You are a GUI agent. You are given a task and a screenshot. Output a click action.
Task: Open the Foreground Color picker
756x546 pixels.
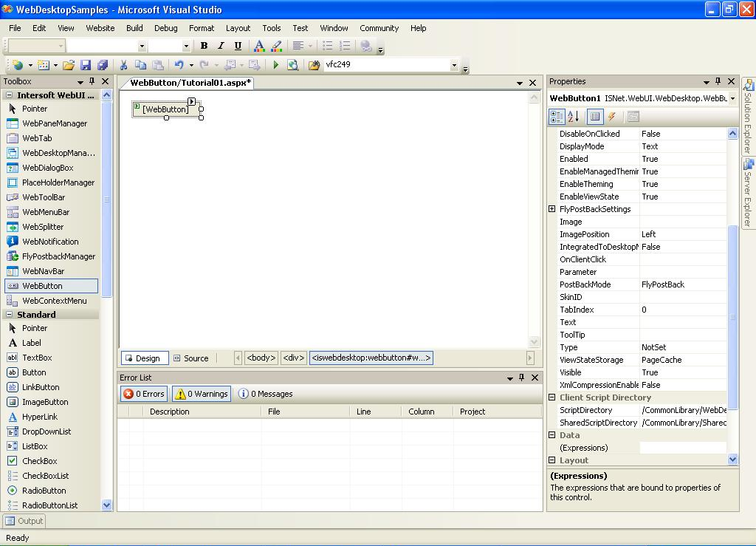258,46
